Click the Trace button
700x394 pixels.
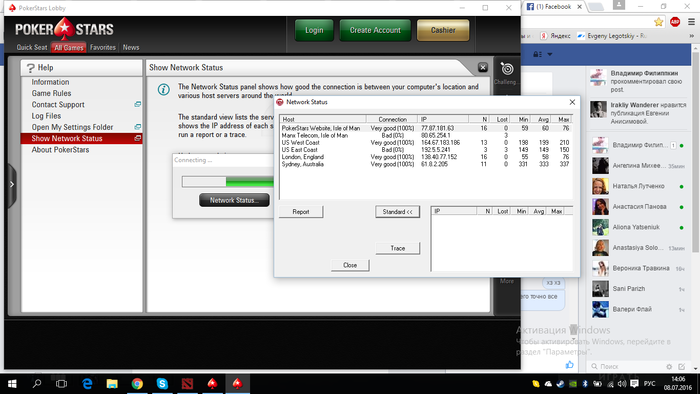[397, 249]
